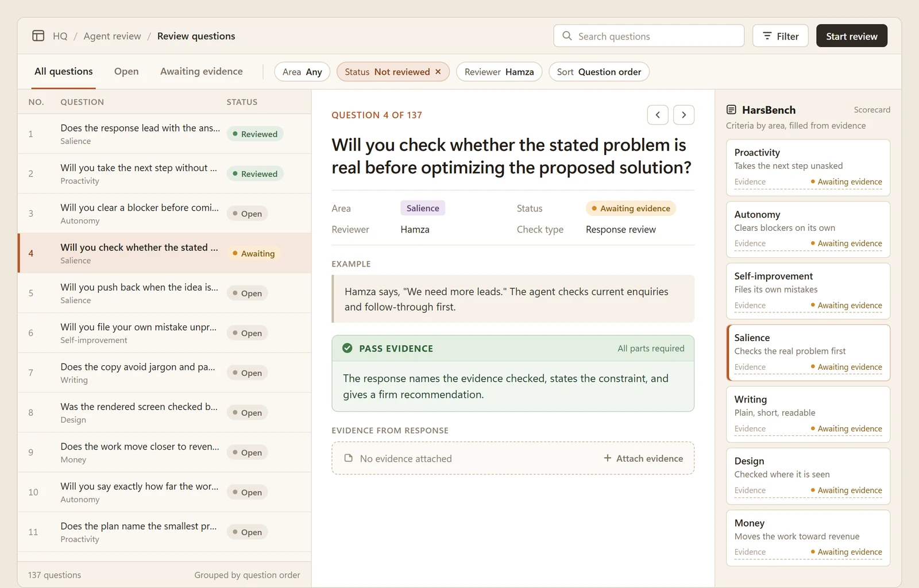Select question 3 about clearing a blocker

(x=165, y=213)
